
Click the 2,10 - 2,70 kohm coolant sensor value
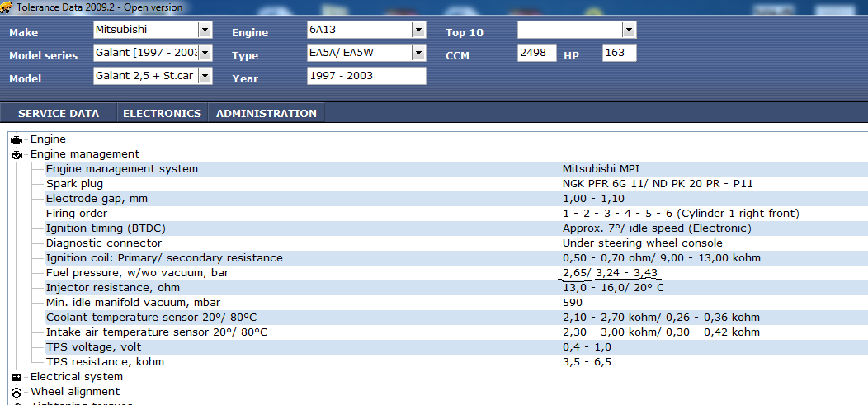pyautogui.click(x=661, y=318)
